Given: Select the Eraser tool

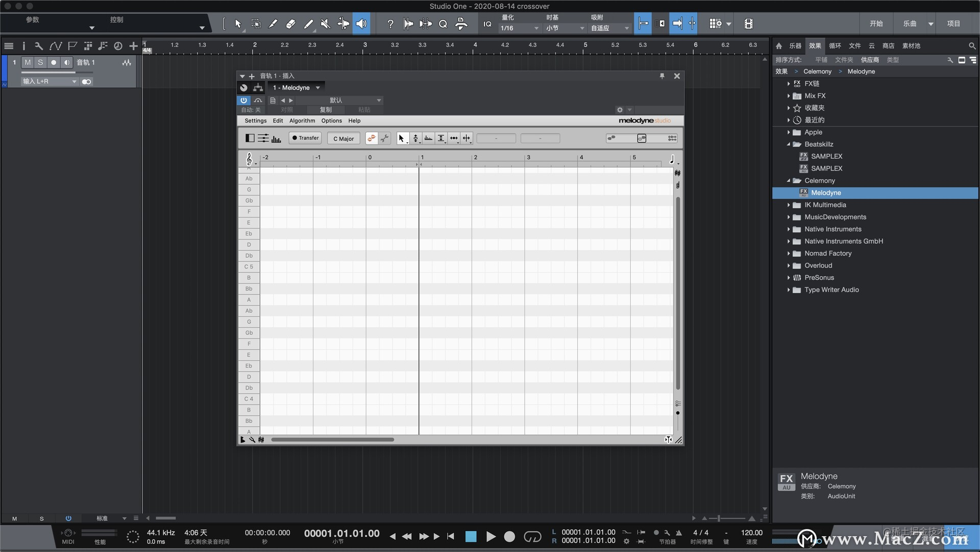Looking at the screenshot, I should (290, 23).
